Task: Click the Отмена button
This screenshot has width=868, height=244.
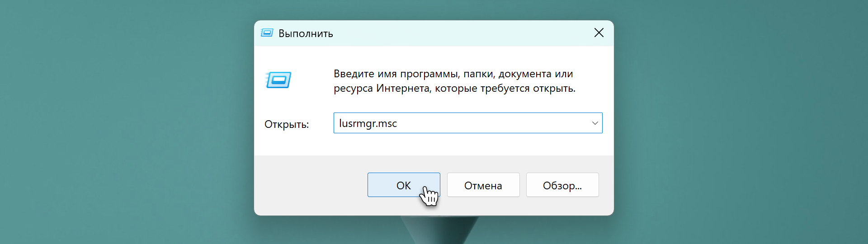Action: (x=483, y=185)
